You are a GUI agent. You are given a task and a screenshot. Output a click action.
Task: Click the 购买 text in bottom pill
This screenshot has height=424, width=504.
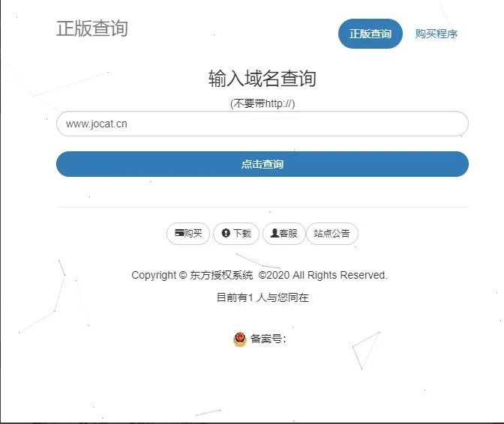pos(193,233)
